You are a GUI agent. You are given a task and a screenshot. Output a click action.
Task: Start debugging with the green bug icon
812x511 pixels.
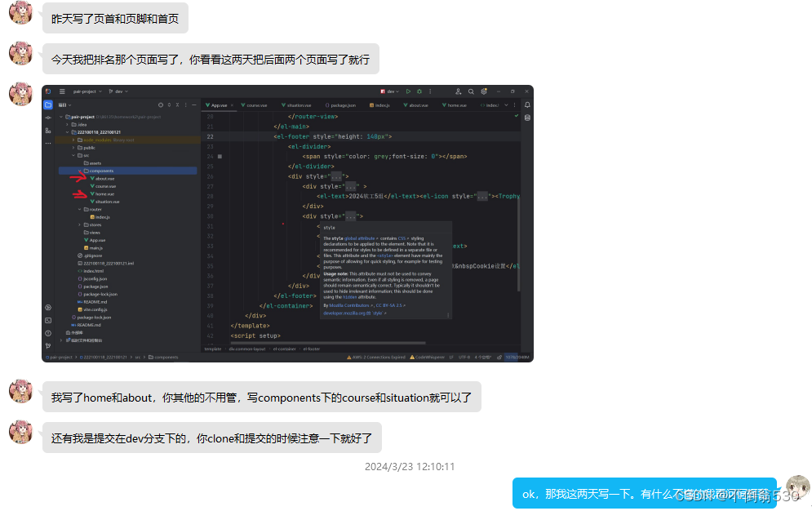pyautogui.click(x=419, y=91)
